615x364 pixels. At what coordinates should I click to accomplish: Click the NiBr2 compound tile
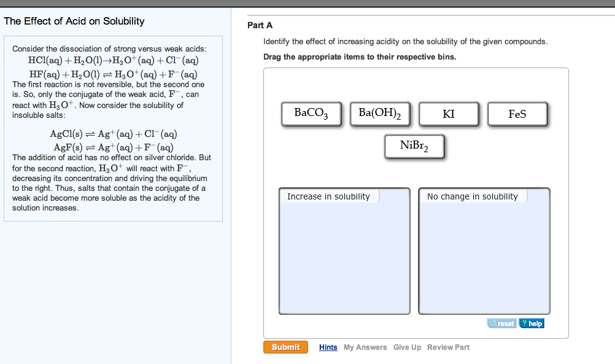tap(414, 145)
